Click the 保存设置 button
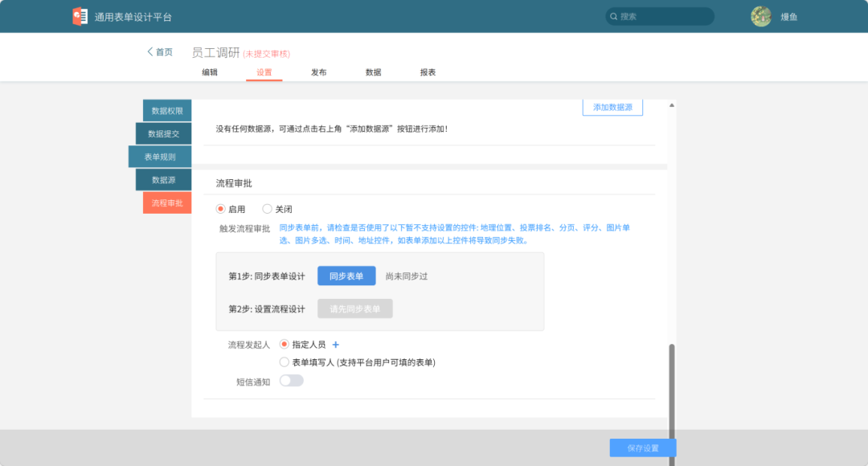This screenshot has width=868, height=466. coord(642,448)
